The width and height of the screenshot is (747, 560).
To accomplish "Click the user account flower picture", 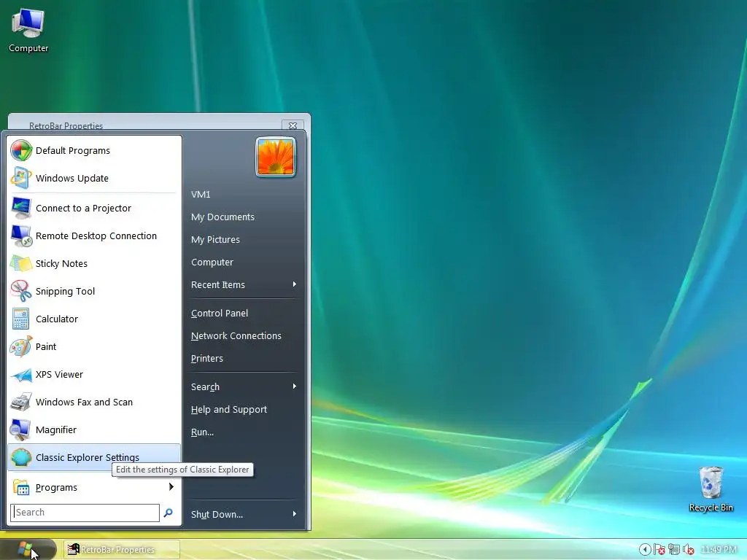I will (276, 157).
